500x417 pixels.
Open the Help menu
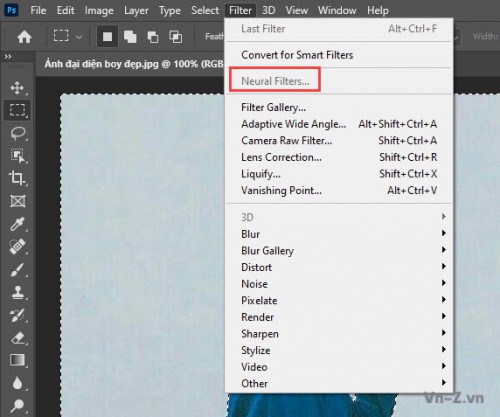tap(378, 10)
